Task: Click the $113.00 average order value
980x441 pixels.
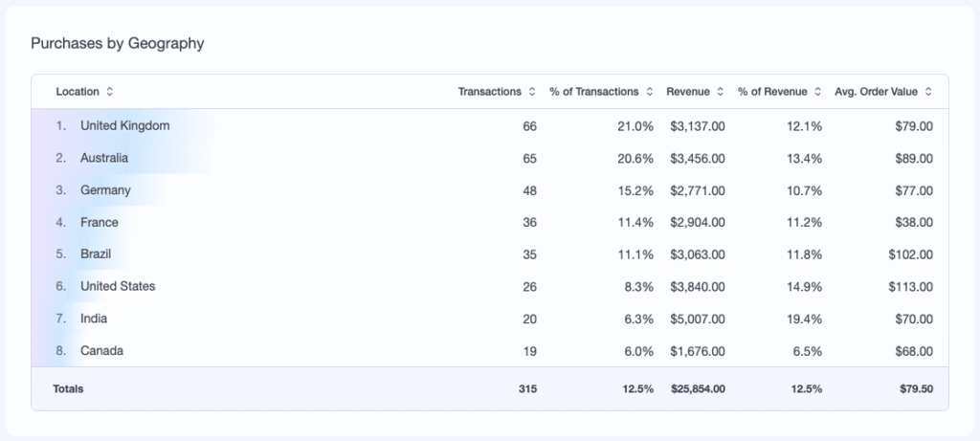Action: [x=911, y=287]
